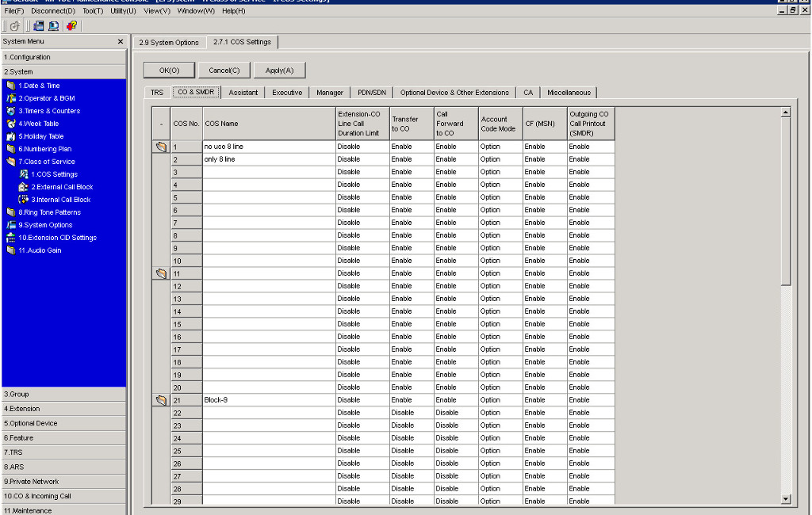Click Class of Service open folder icon
The width and height of the screenshot is (812, 515).
tap(11, 162)
